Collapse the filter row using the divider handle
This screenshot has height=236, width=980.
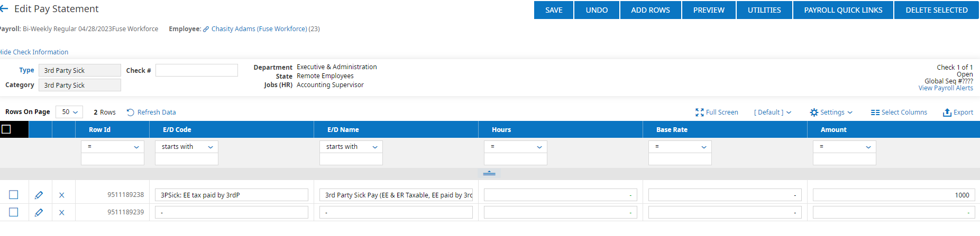pyautogui.click(x=489, y=173)
